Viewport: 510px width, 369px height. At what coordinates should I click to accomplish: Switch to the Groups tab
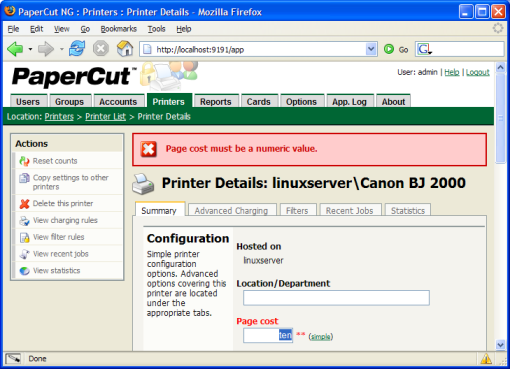(x=69, y=101)
